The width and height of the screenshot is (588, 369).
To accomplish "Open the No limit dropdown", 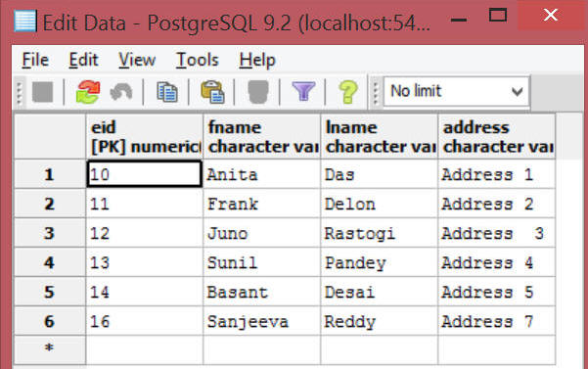I will 456,91.
